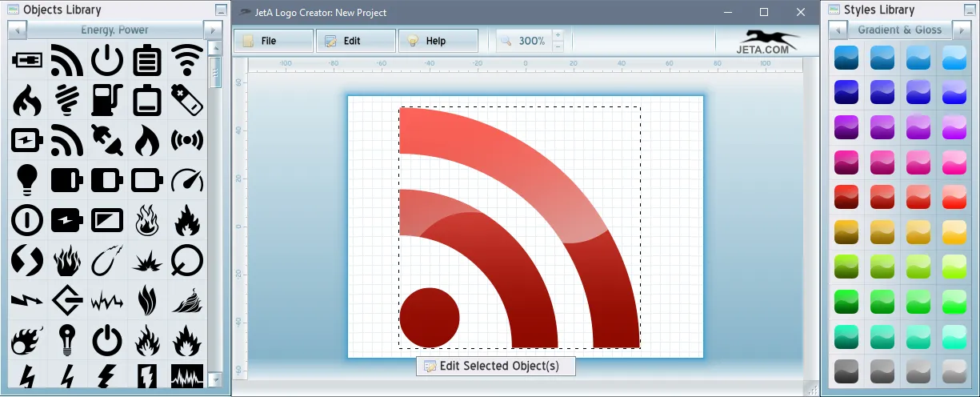The image size is (980, 397).
Task: Click the gas pump icon
Action: [106, 100]
